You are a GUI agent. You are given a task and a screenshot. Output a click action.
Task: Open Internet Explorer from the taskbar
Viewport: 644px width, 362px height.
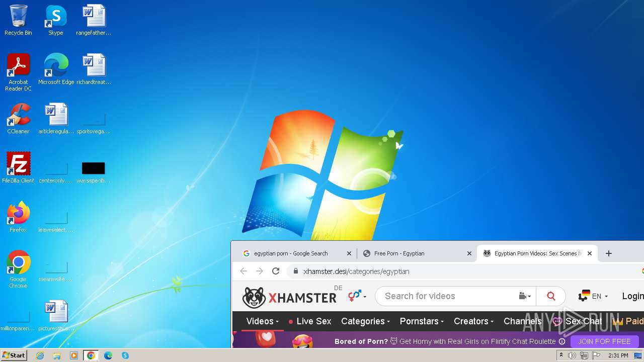tap(40, 355)
